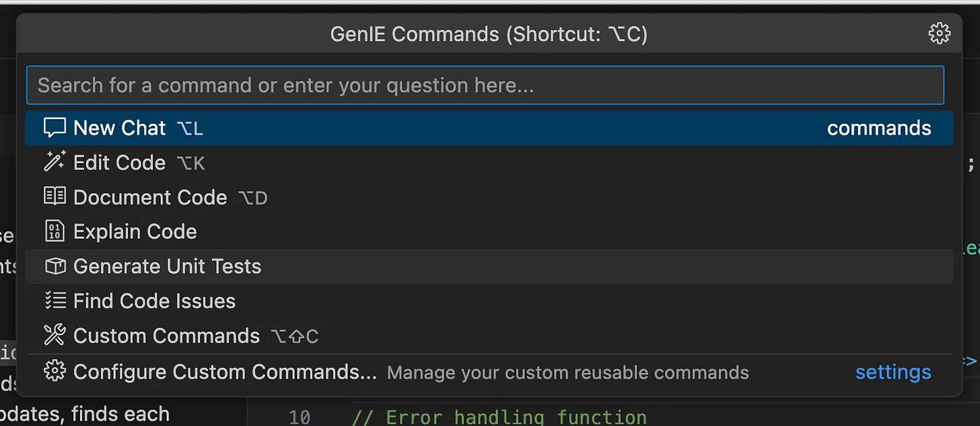Click the cube icon for Generate Unit Tests

click(54, 266)
